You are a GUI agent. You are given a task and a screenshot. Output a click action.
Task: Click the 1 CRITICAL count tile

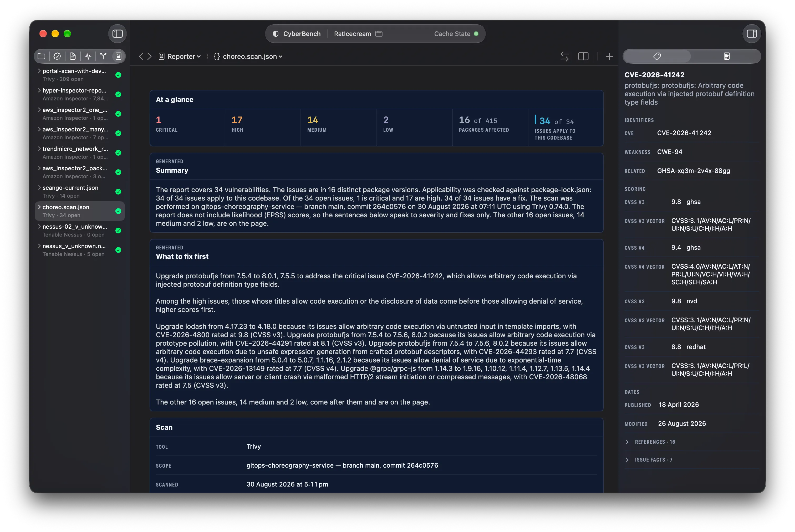(187, 127)
